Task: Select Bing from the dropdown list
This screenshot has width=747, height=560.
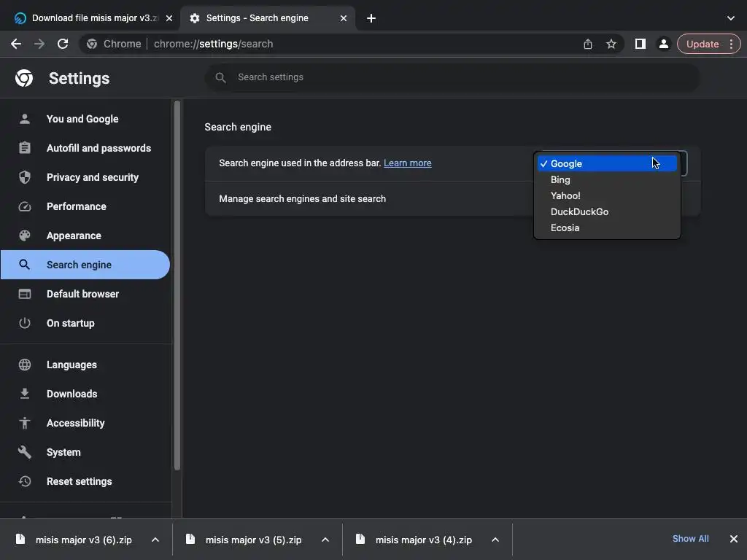Action: [560, 179]
